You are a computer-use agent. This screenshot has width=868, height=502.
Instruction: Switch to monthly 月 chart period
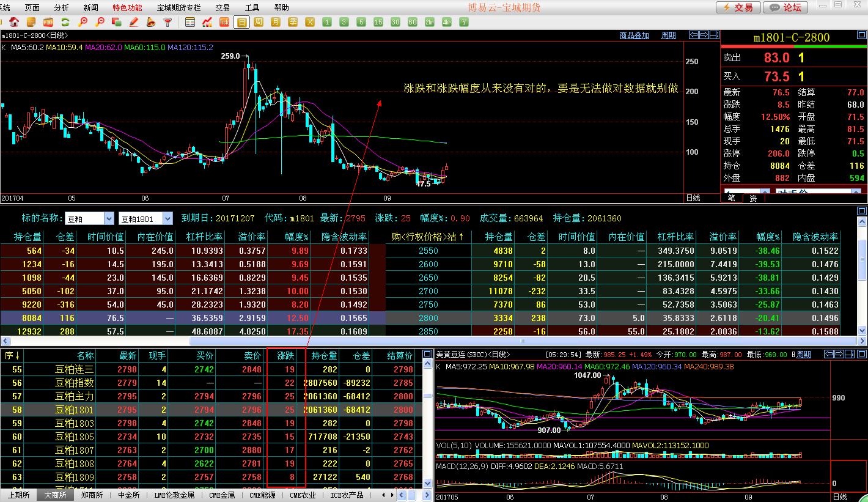click(x=276, y=23)
